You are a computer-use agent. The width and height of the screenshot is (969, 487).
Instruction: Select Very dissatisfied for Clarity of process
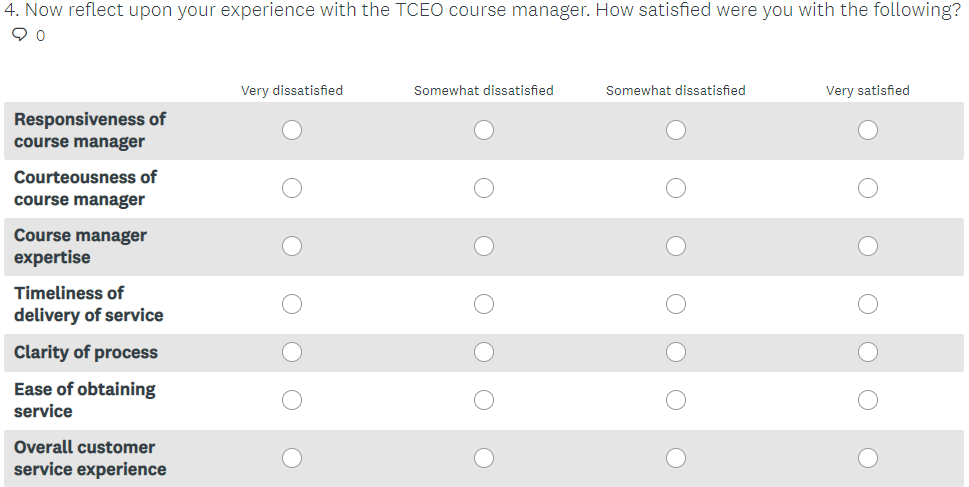(292, 352)
